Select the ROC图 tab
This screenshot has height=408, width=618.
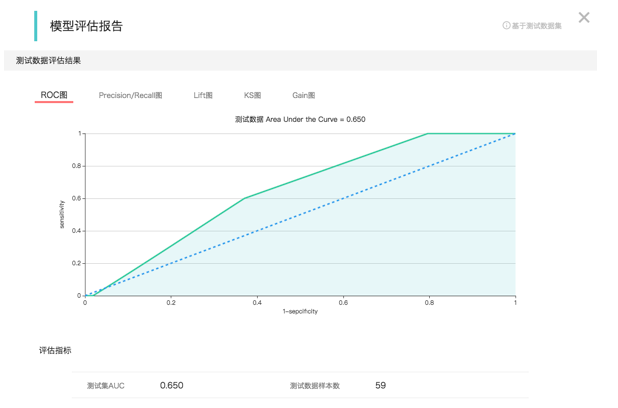pos(54,95)
